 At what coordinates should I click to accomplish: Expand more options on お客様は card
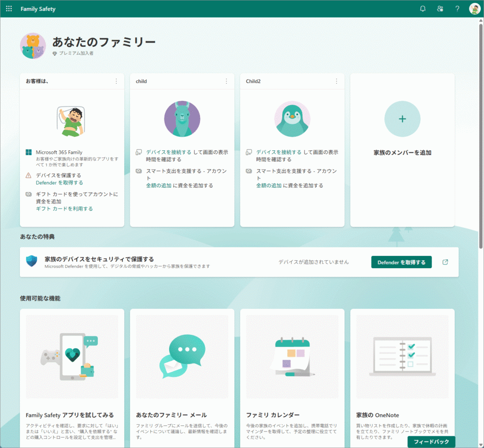[116, 81]
